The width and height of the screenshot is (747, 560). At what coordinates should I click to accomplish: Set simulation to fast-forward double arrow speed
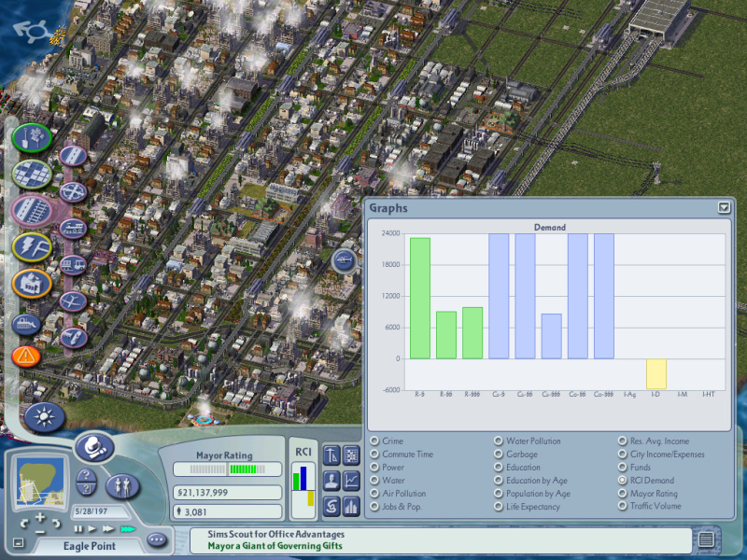[108, 529]
